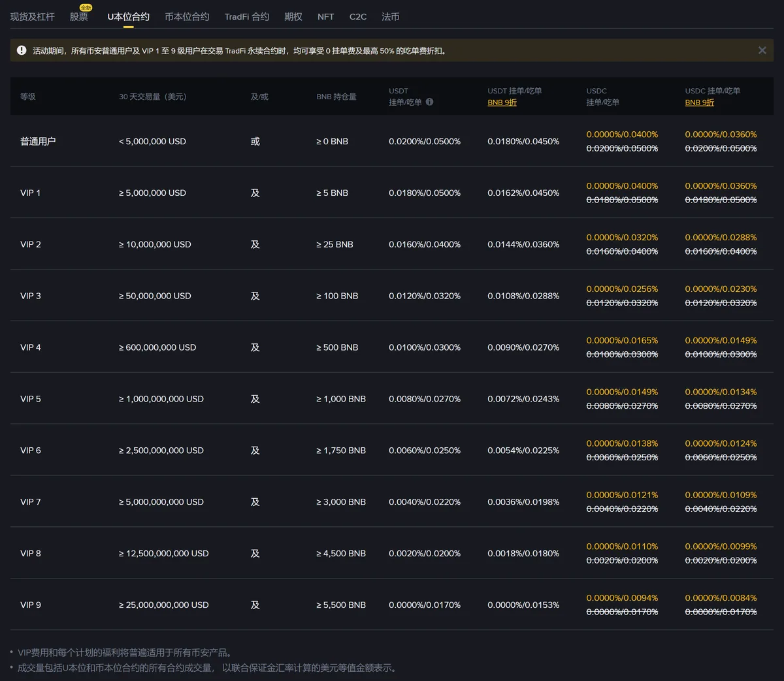Screen dimensions: 784x681
Task: Click the 0.0180%/0.0450% fee value
Action: pos(523,142)
